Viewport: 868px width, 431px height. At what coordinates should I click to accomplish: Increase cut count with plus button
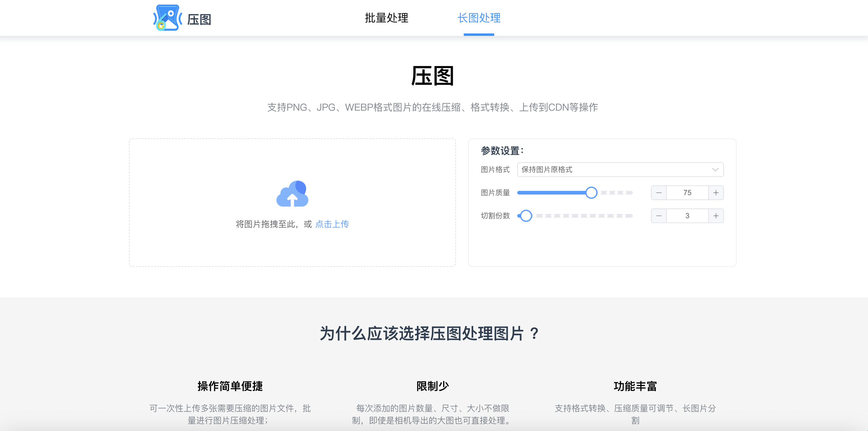click(716, 216)
